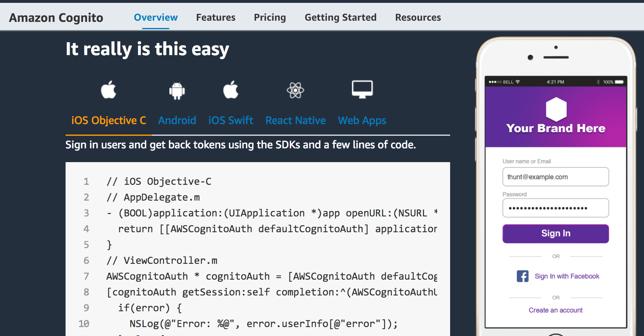Click code line "// AppDelegate.m"
Viewport: 644px width, 336px height.
pyautogui.click(x=153, y=197)
